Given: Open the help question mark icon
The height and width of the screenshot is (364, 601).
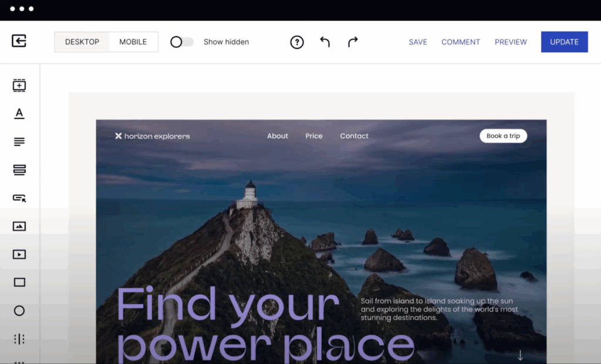Looking at the screenshot, I should 297,42.
